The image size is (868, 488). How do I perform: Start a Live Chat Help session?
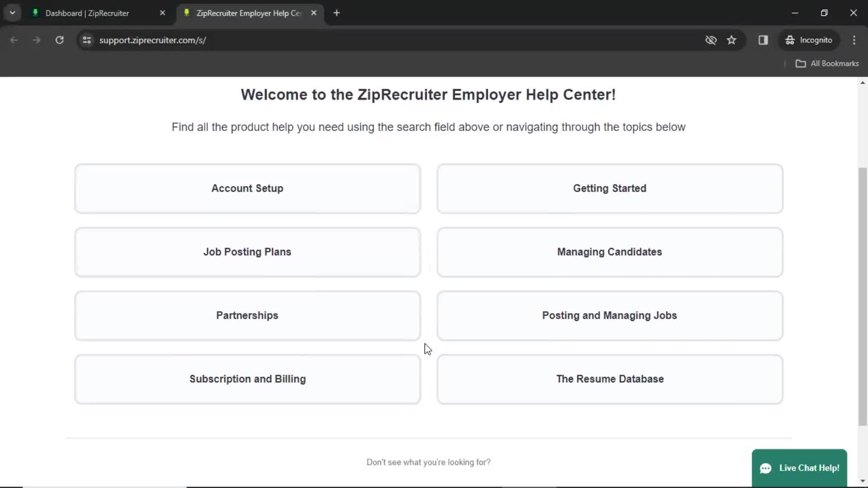click(x=799, y=468)
